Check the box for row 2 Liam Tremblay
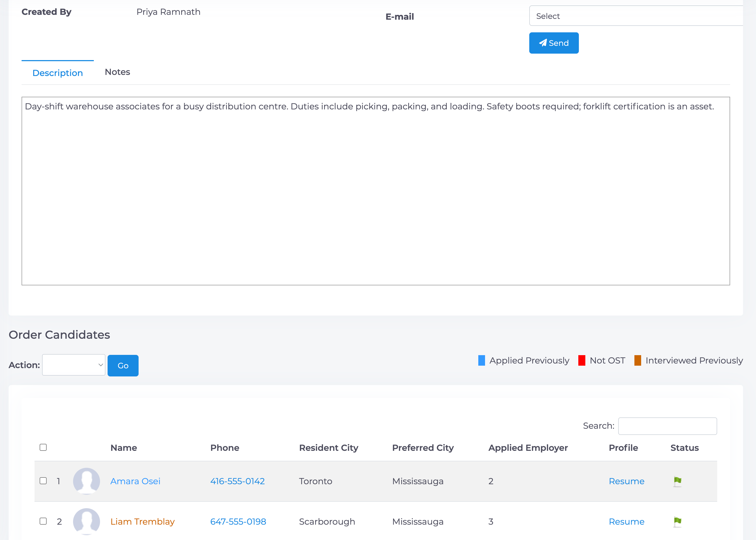Screen dimensions: 756x540 pos(43,521)
